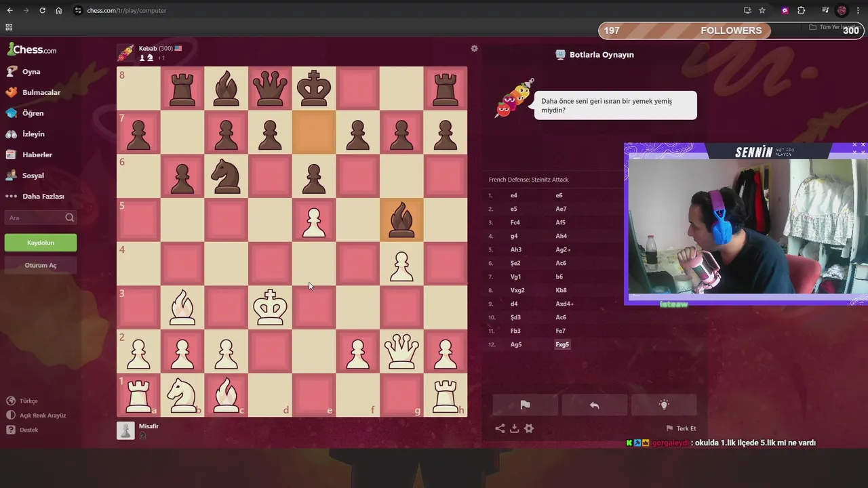This screenshot has width=868, height=488.
Task: Click the chess.com address bar URL
Action: point(127,10)
